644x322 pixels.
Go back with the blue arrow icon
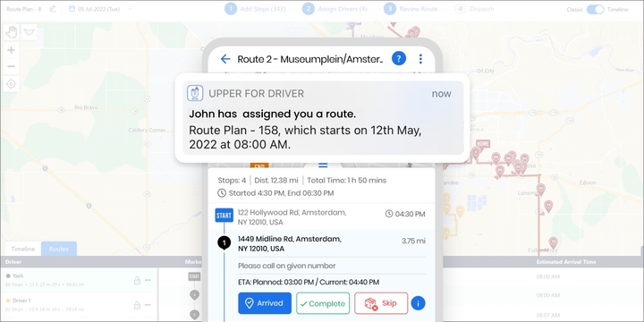pos(225,59)
